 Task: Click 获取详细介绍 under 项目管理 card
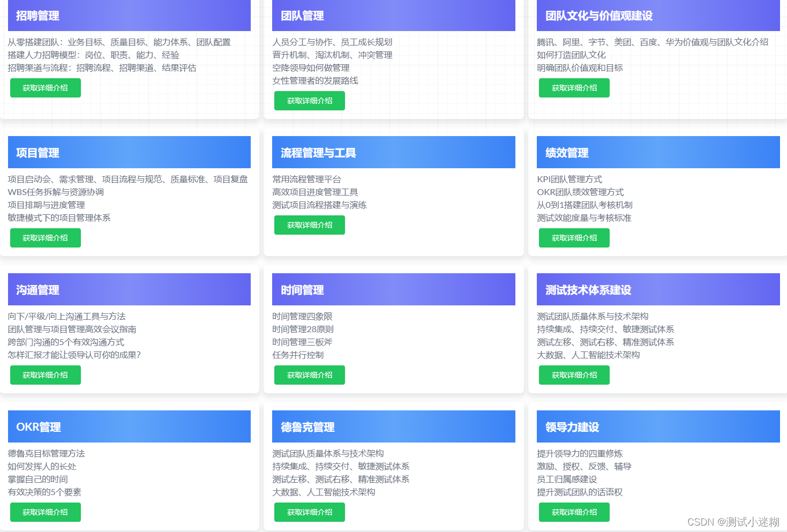[x=45, y=237]
